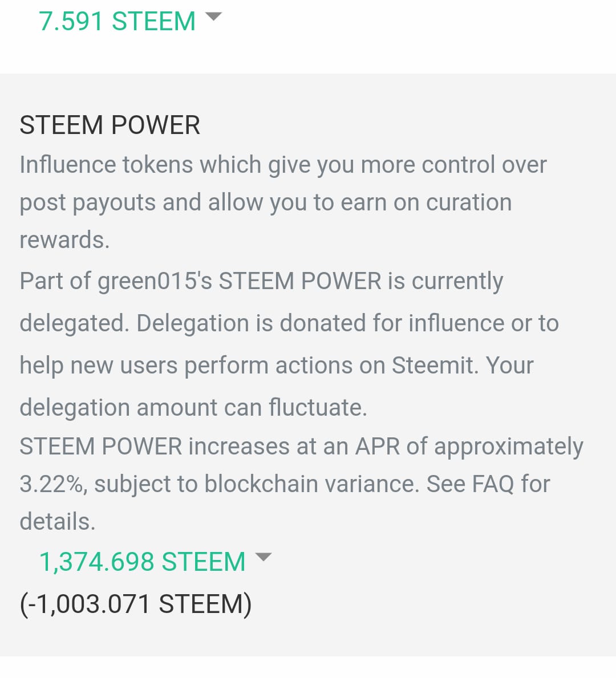The height and width of the screenshot is (678, 616).
Task: Click the 'post payouts' phrase
Action: click(87, 202)
